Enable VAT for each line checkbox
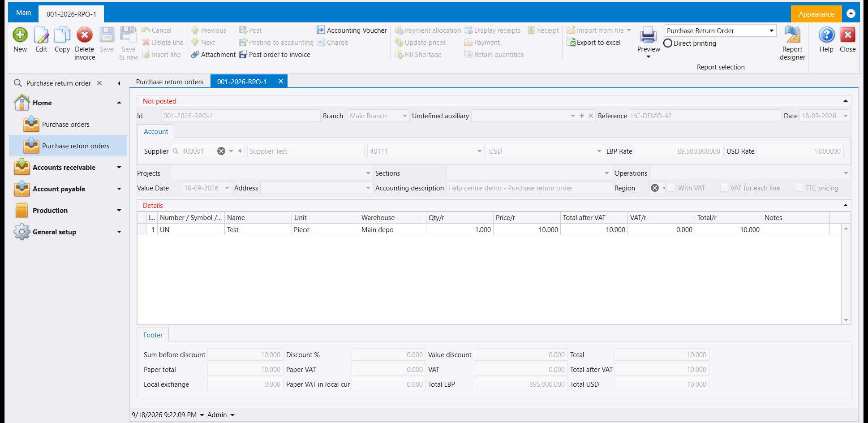This screenshot has width=868, height=423. tap(724, 188)
